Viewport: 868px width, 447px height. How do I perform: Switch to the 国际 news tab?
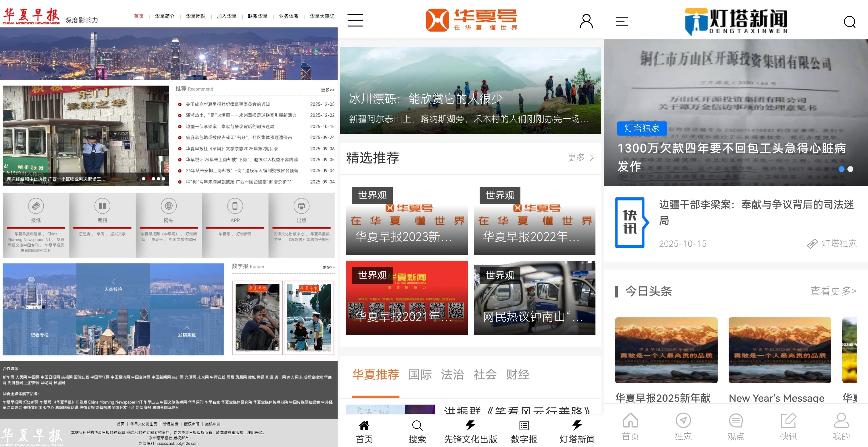click(420, 374)
